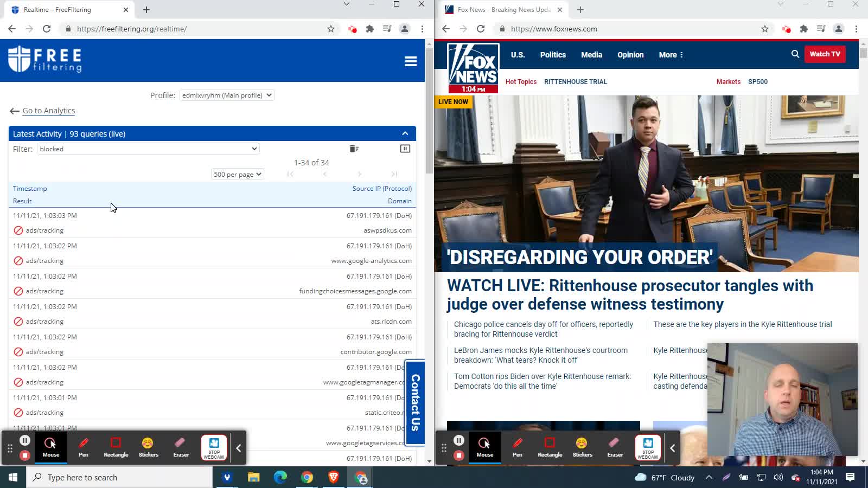Click the foxnews.com address bar
868x488 pixels.
629,29
